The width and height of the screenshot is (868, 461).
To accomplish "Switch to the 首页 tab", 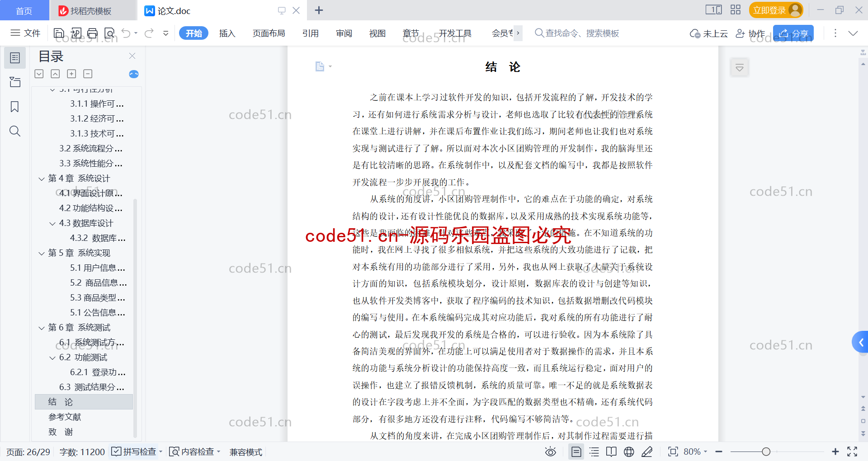I will tap(24, 10).
